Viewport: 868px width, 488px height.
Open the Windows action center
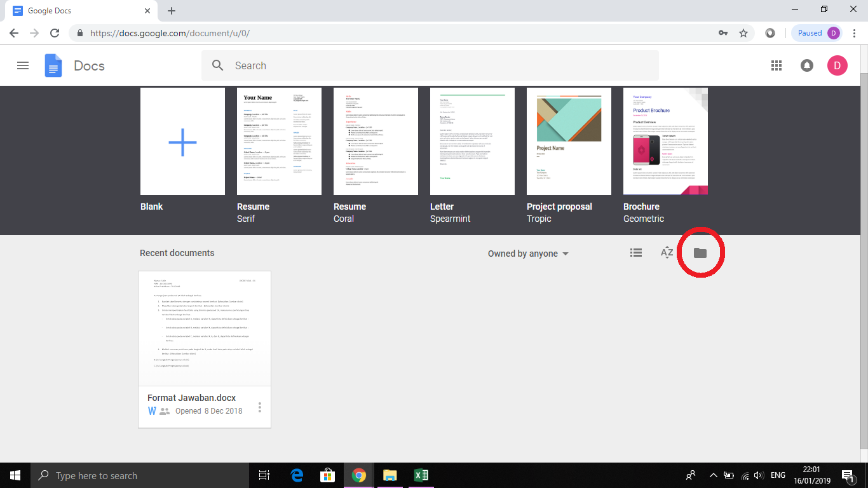coord(848,475)
